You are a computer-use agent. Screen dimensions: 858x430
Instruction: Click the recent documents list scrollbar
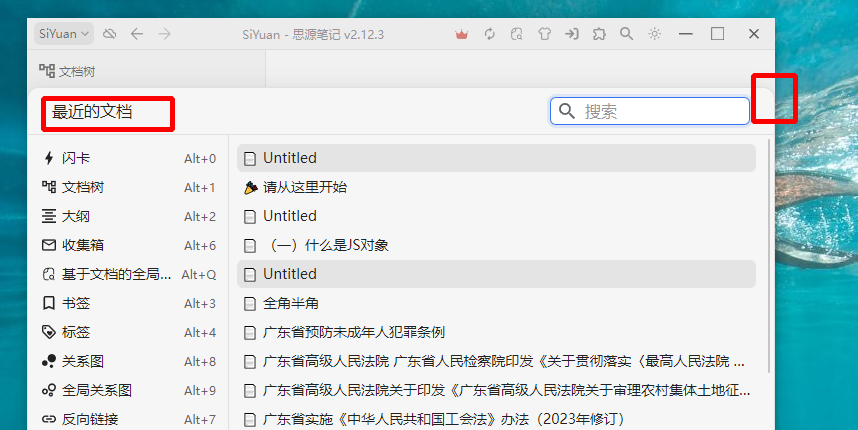(x=768, y=250)
